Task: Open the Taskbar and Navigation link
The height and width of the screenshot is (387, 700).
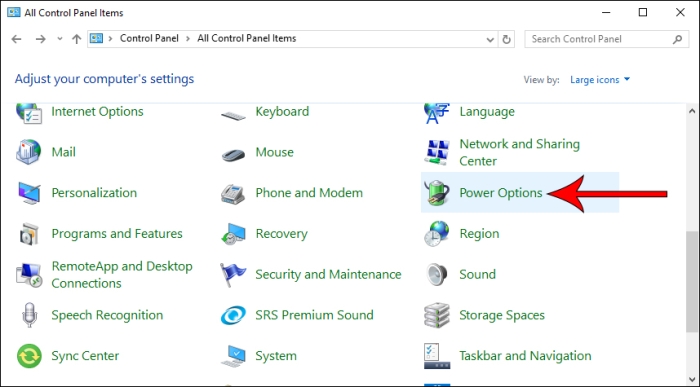Action: click(525, 356)
